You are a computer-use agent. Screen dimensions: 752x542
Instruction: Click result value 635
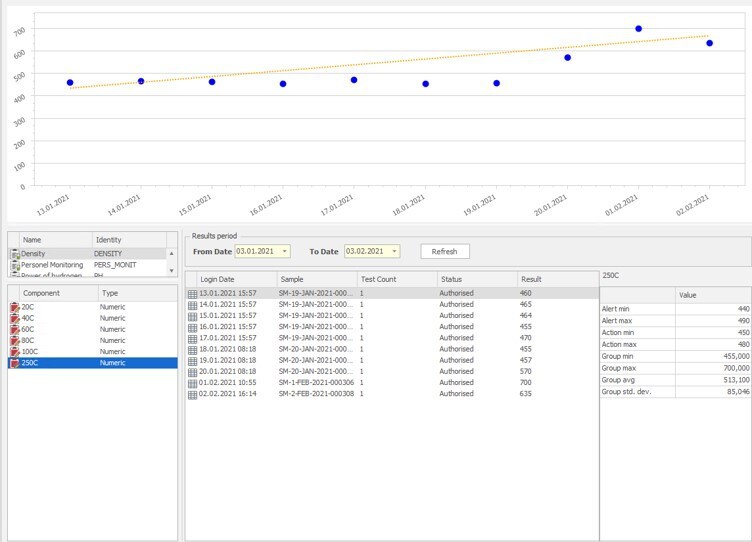point(526,394)
